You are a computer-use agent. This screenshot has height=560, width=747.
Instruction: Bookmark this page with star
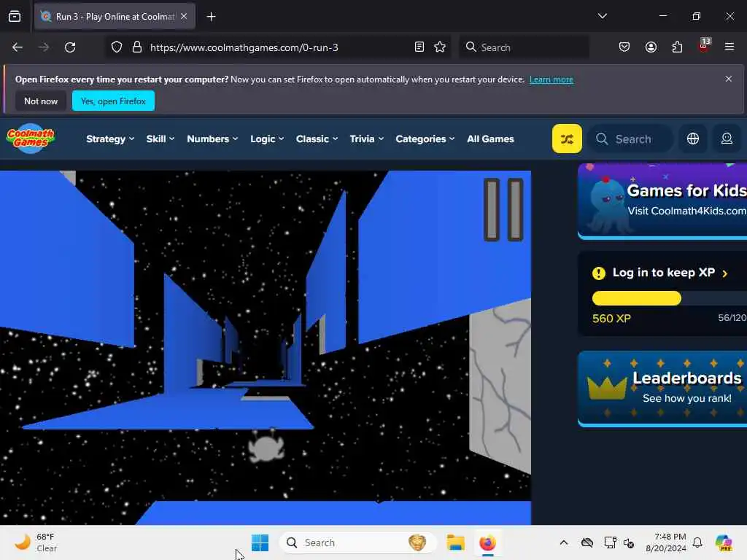click(x=440, y=47)
